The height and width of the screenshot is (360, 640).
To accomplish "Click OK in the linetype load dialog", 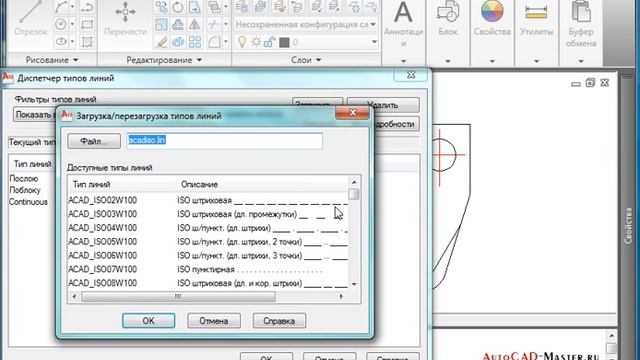I will point(149,321).
